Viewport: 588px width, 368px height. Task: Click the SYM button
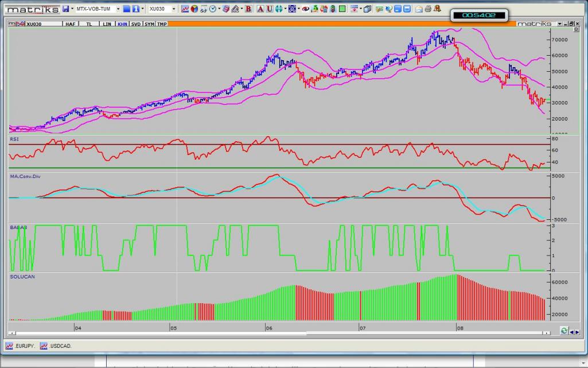click(149, 24)
